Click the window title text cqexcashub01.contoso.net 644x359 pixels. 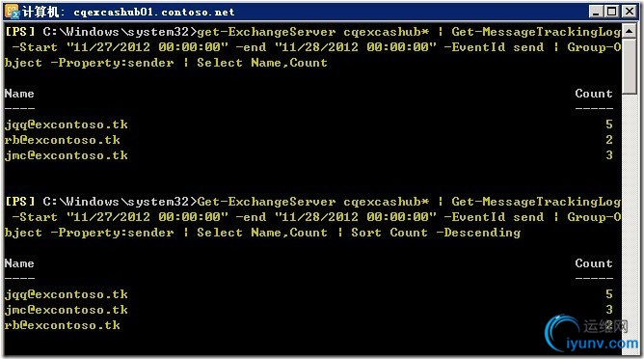point(154,12)
